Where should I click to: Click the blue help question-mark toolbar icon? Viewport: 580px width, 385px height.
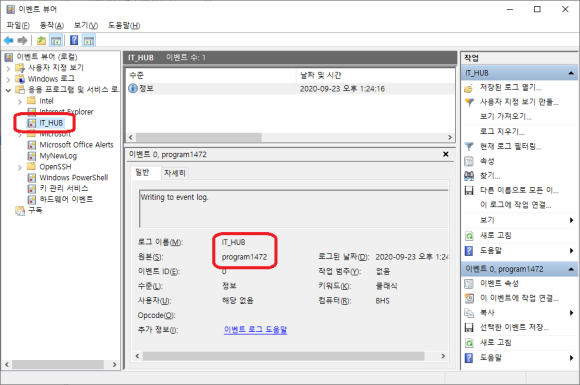[x=74, y=40]
